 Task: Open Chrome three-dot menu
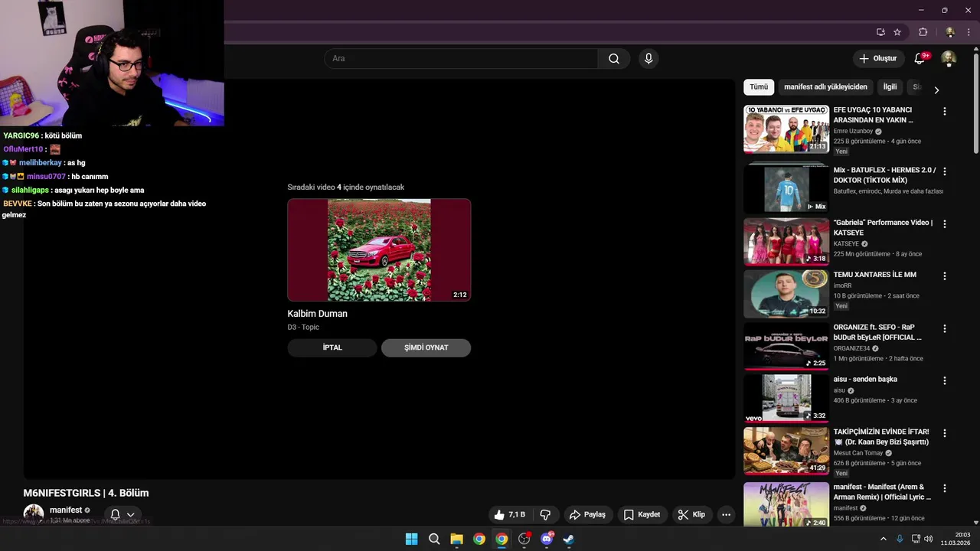click(969, 32)
